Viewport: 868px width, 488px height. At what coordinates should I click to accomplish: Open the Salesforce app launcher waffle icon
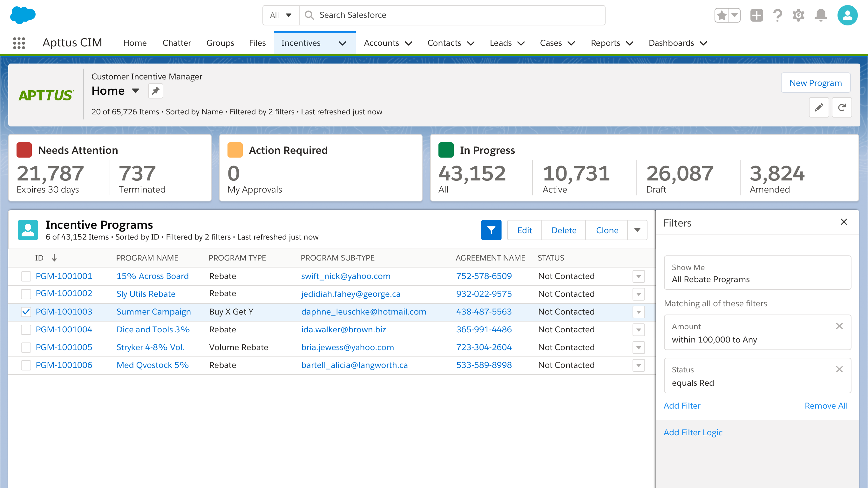19,43
